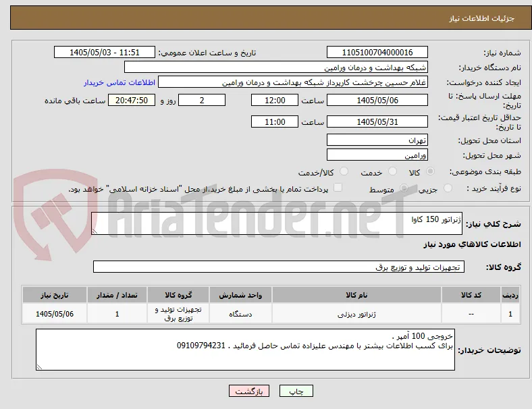Click the goods group field تجهیزات تولید و توزیع برق
The height and width of the screenshot is (409, 532).
(x=279, y=267)
